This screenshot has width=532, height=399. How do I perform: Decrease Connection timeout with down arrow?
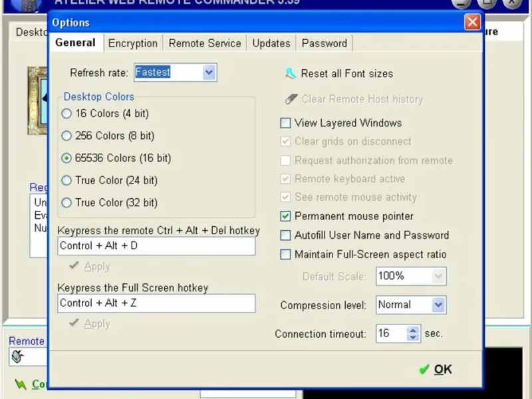[413, 337]
